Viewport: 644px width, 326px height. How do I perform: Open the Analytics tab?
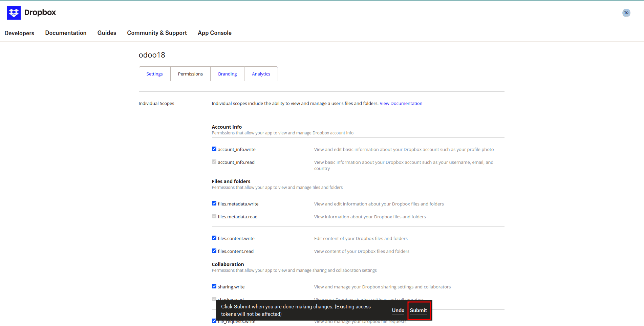point(261,74)
